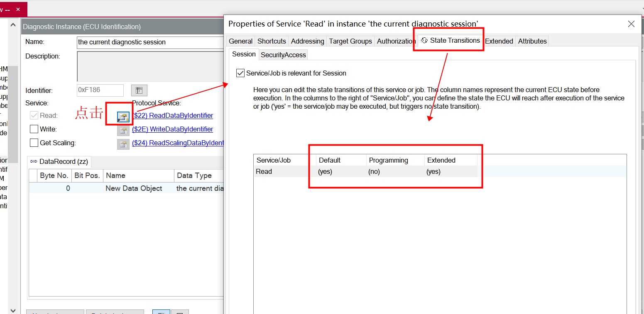Click the 'Data Type' column header
Viewport: 644px width, 314px height.
[199, 176]
